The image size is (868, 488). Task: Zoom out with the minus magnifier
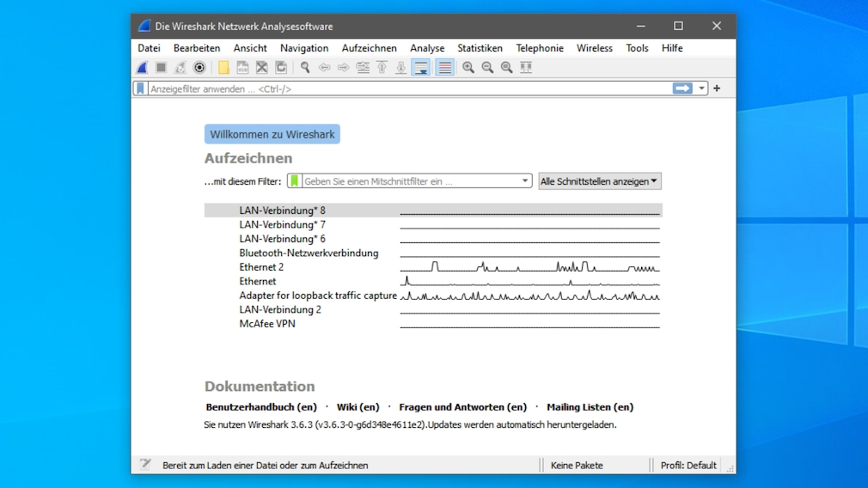[x=487, y=68]
